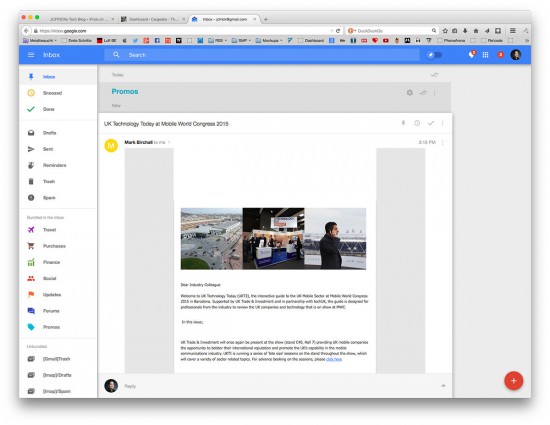Open the Hangouts chat icon with badge

(x=472, y=54)
